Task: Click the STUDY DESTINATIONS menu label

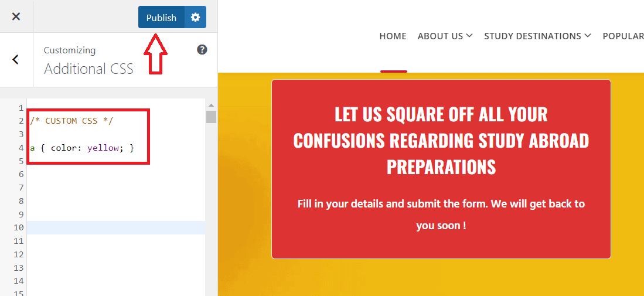Action: click(532, 36)
